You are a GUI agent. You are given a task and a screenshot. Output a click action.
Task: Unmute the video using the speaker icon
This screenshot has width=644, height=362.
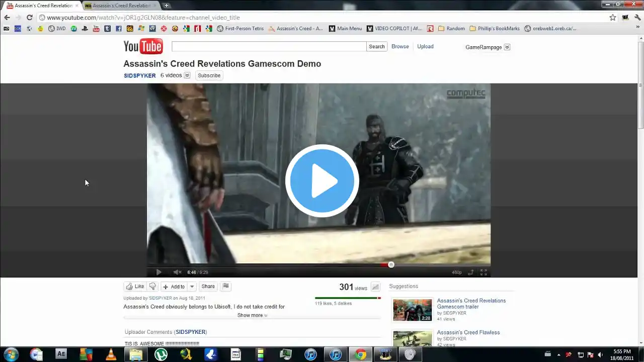(x=177, y=272)
